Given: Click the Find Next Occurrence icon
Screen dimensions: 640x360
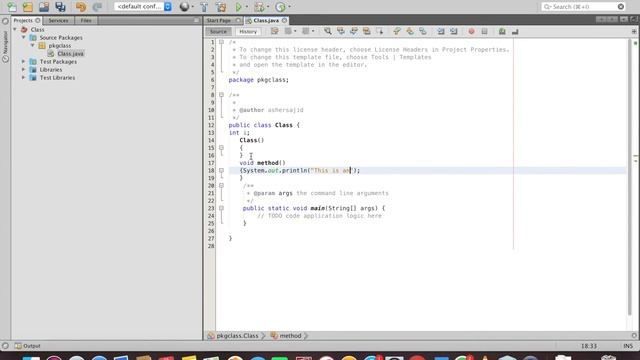Looking at the screenshot, I should tap(354, 31).
